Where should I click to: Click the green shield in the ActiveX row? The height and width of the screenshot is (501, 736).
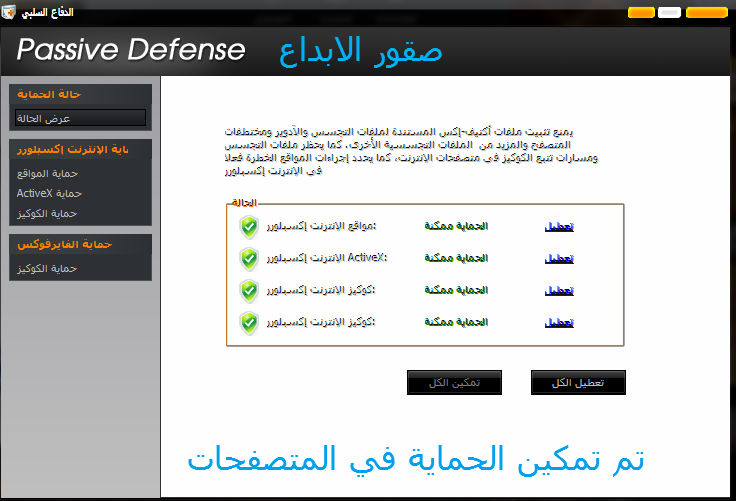point(249,259)
